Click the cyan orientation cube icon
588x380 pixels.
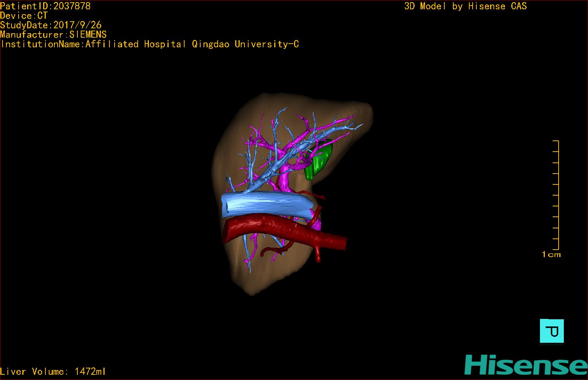[x=552, y=331]
